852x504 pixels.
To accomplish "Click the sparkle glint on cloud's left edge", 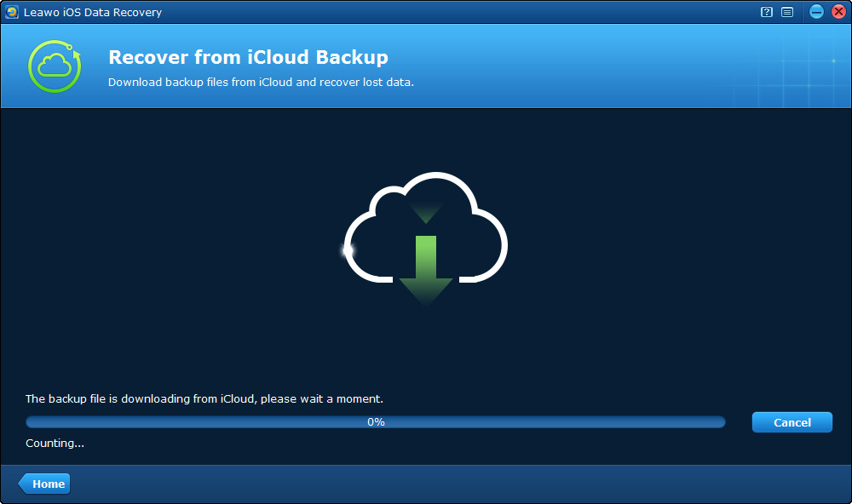I will tap(347, 250).
